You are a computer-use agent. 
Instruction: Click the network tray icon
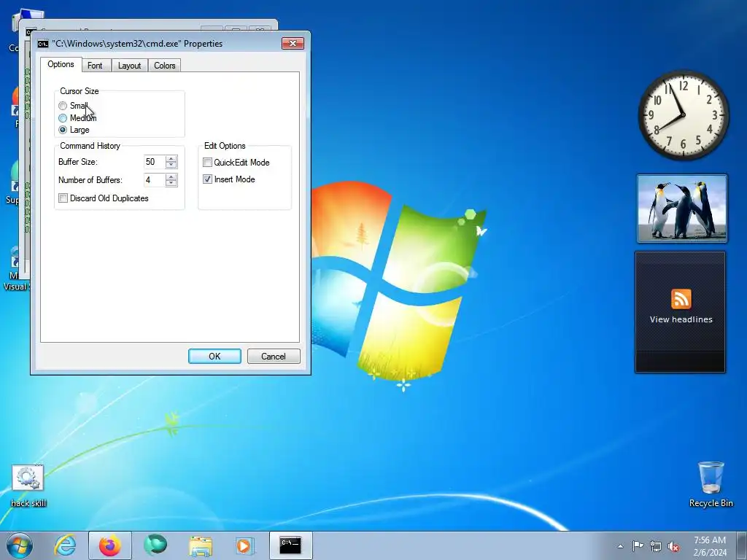click(x=656, y=546)
